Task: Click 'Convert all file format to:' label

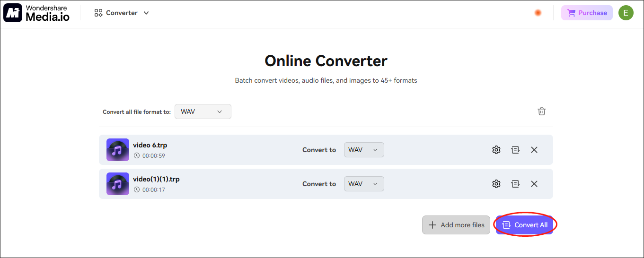Action: (x=136, y=112)
